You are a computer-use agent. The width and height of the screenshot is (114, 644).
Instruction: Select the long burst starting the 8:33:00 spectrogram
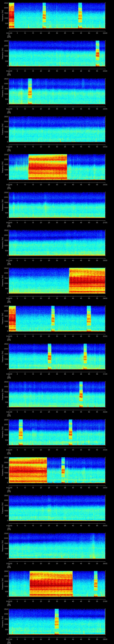point(28,470)
